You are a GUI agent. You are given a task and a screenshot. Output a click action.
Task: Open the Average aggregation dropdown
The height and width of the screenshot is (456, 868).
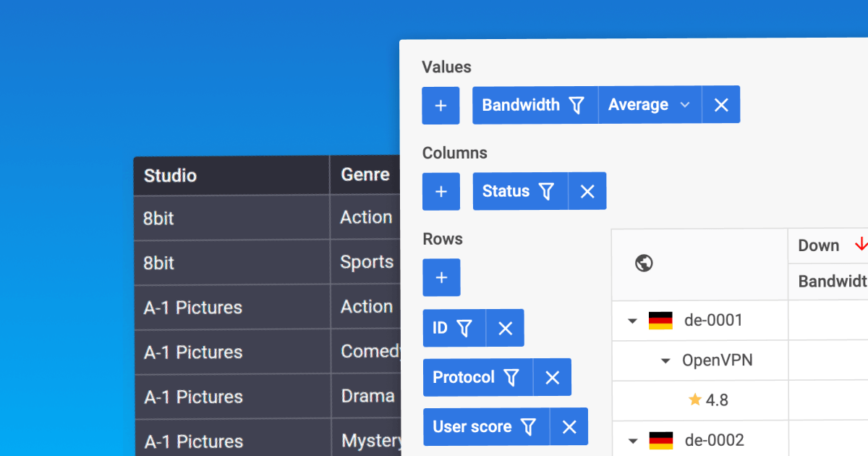click(x=685, y=104)
